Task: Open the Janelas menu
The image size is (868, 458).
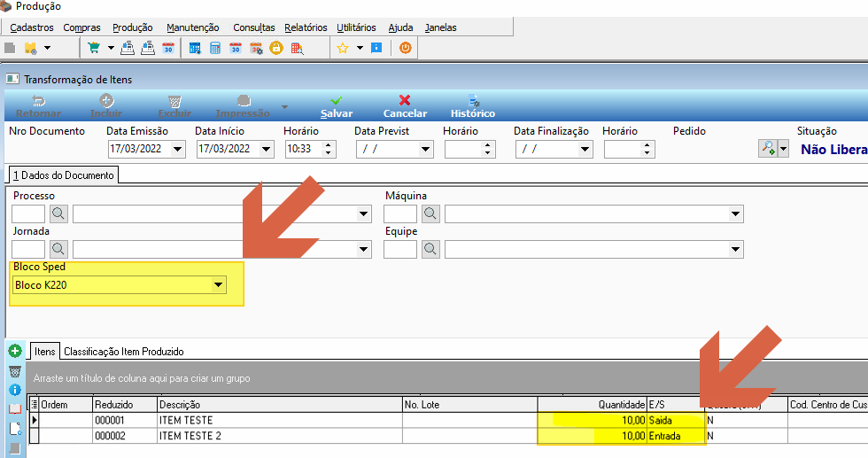Action: [441, 27]
